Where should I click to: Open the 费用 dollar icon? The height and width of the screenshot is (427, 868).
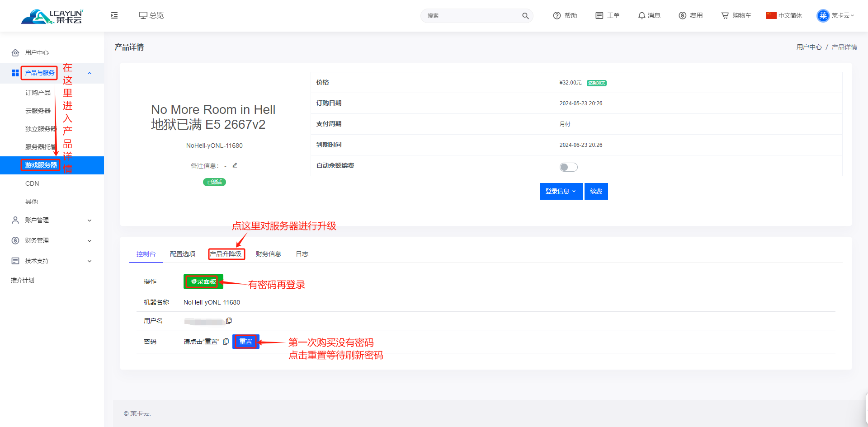tap(683, 15)
